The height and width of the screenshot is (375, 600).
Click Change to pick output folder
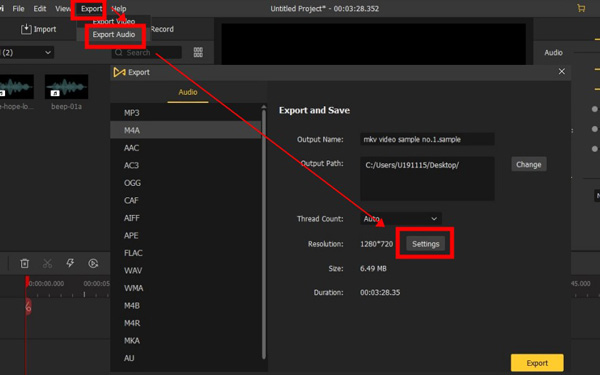pos(529,165)
